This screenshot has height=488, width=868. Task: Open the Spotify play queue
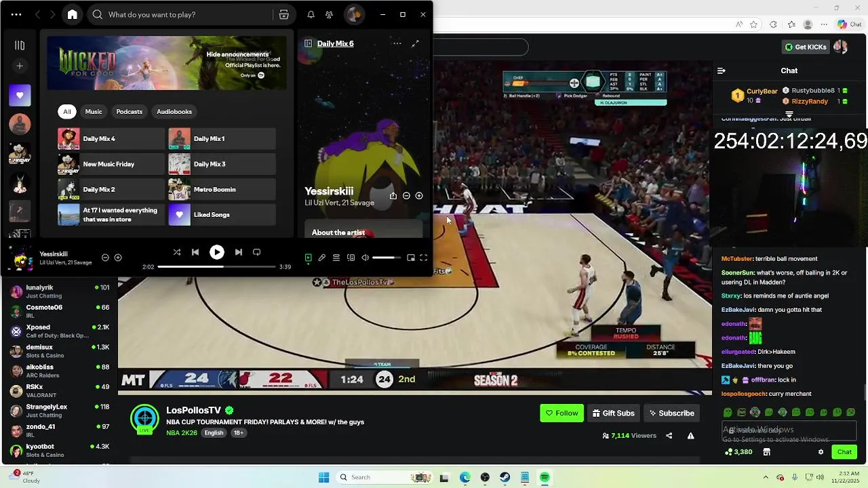pyautogui.click(x=336, y=258)
